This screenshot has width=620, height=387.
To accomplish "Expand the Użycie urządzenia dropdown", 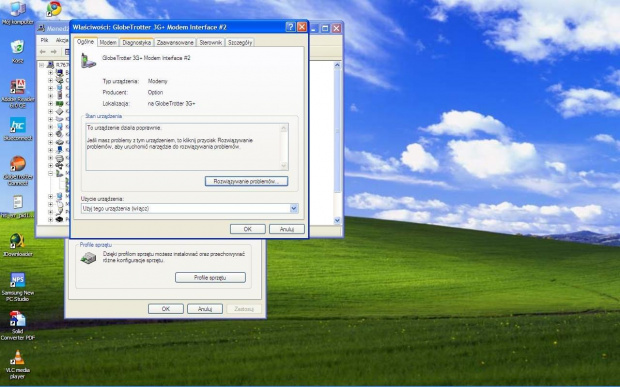I will [294, 208].
